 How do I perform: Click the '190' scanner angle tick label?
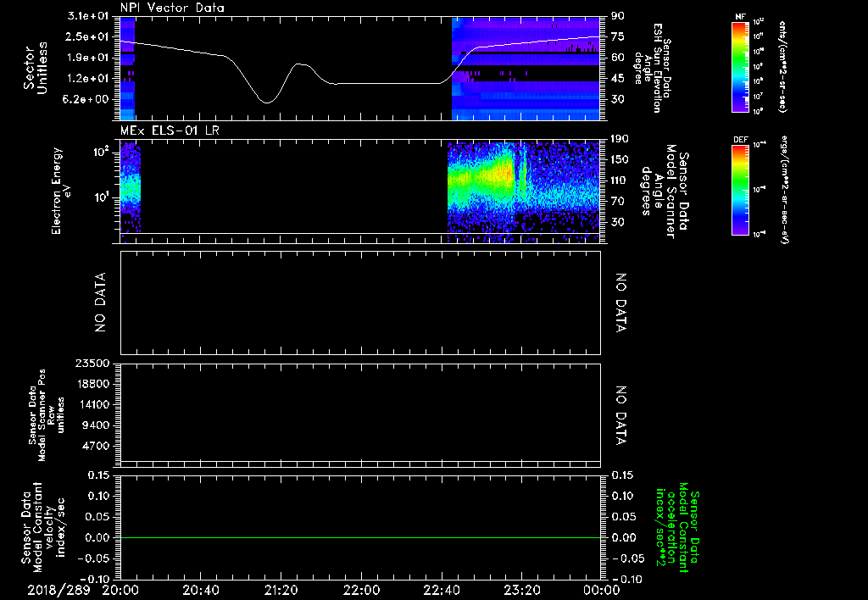[620, 139]
